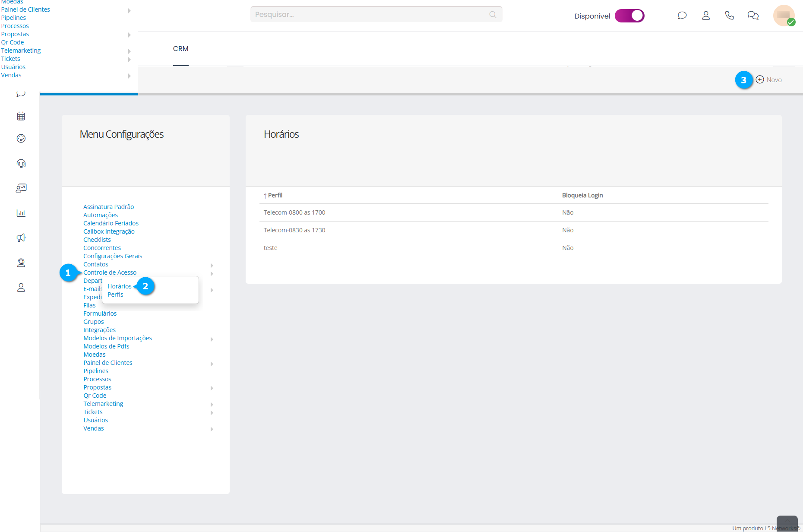Open the user profile icon in header
803x532 pixels.
click(706, 16)
